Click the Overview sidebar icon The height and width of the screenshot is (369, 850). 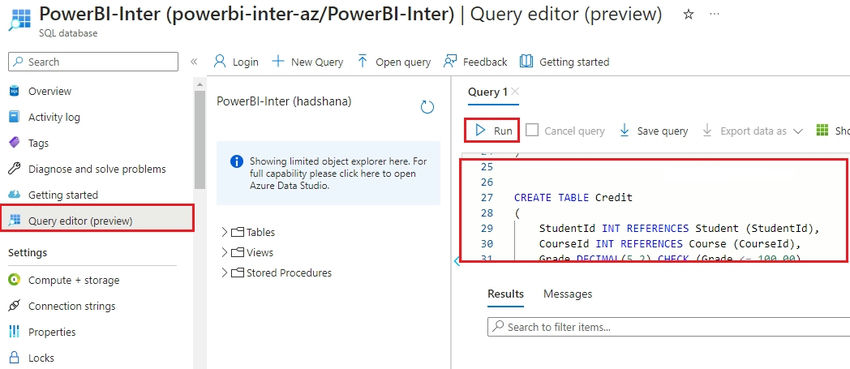click(x=15, y=91)
